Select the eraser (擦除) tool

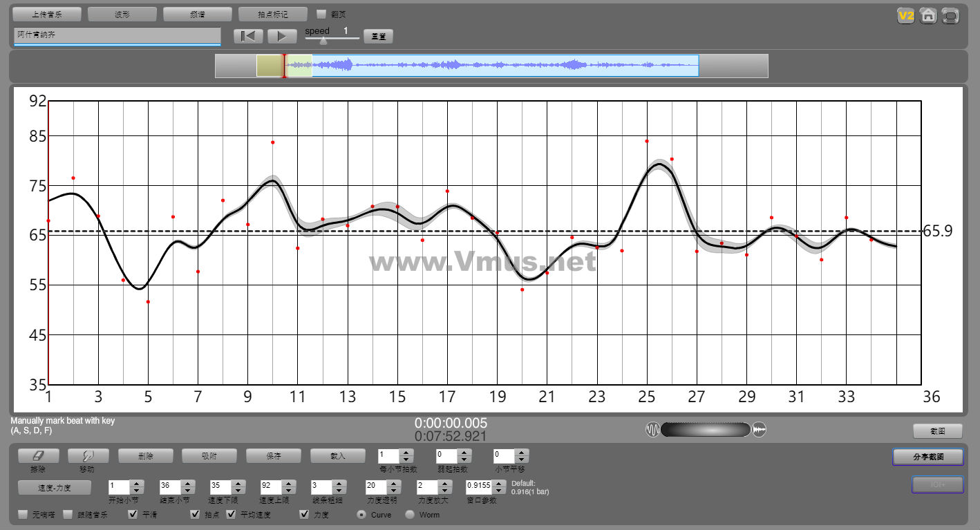click(x=38, y=456)
